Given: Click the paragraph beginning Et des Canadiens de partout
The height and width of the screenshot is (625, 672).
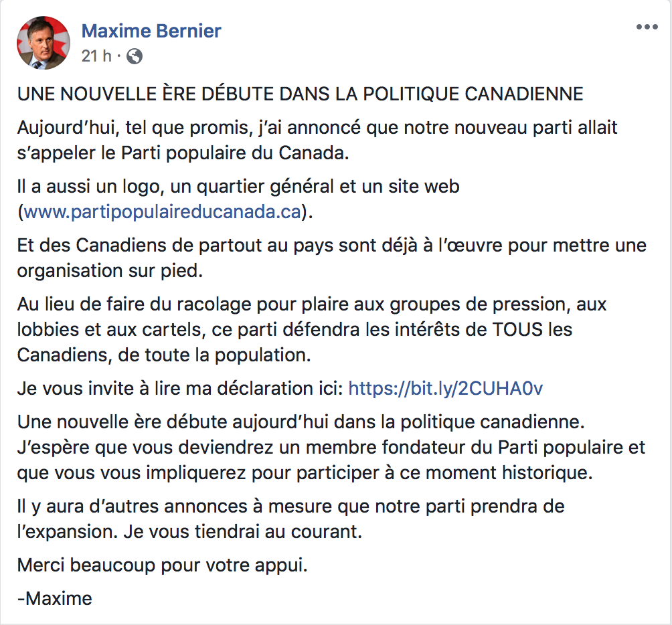Looking at the screenshot, I should tap(332, 258).
